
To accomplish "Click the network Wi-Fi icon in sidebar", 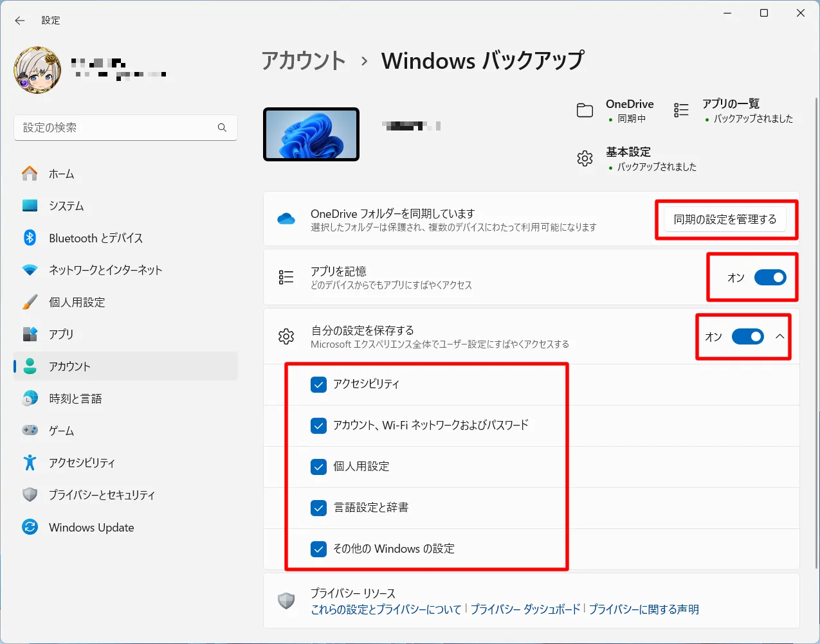I will (x=30, y=270).
